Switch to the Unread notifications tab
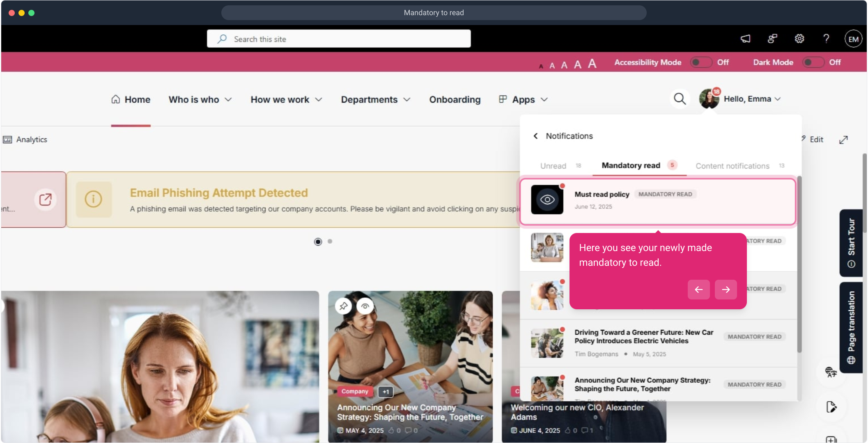Image resolution: width=868 pixels, height=443 pixels. pos(561,166)
